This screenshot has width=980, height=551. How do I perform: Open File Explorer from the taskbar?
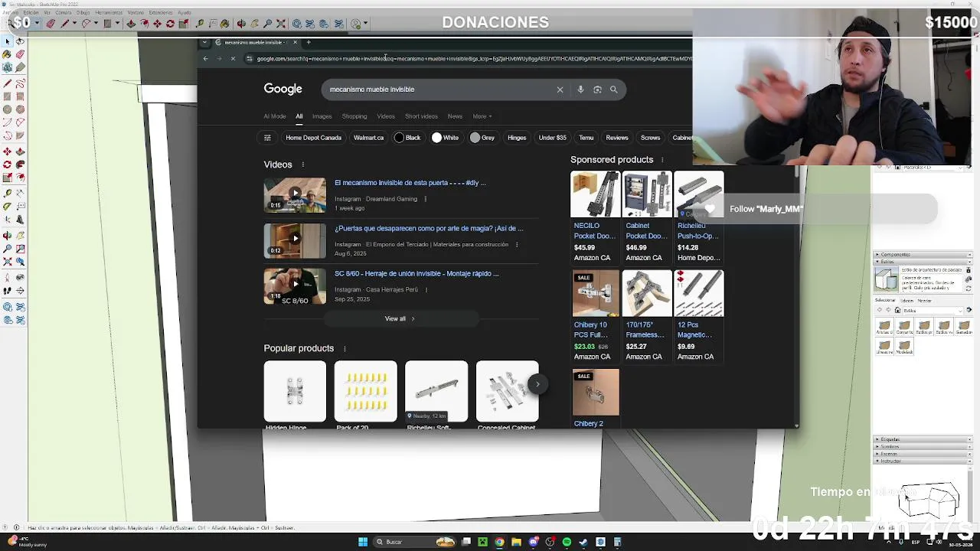517,542
